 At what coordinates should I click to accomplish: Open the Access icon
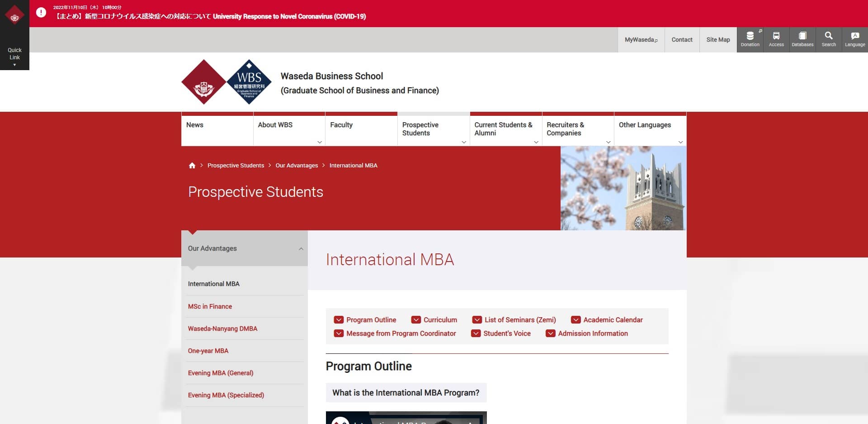pyautogui.click(x=776, y=39)
